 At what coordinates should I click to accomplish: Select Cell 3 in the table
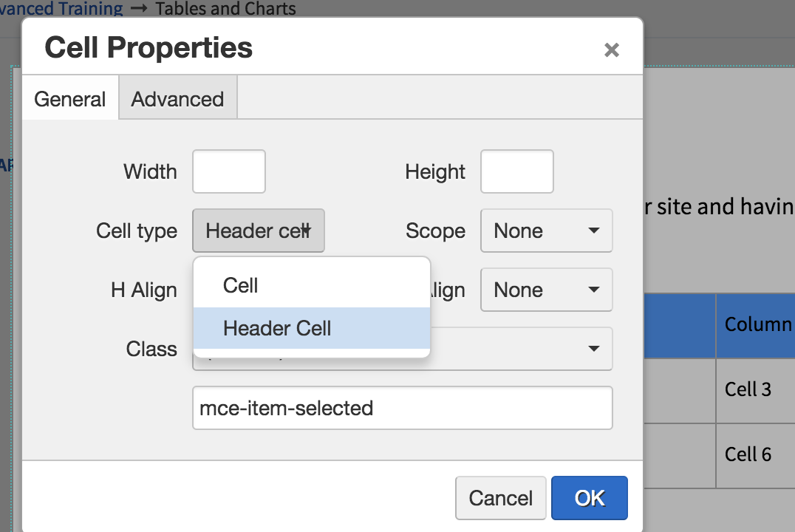(x=748, y=389)
